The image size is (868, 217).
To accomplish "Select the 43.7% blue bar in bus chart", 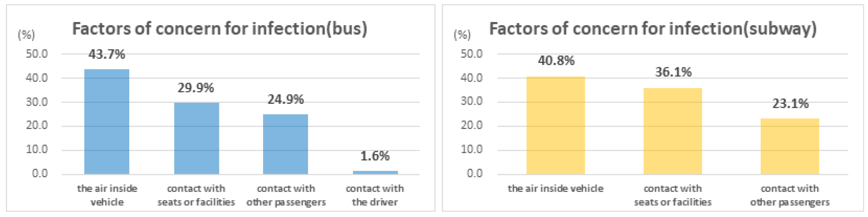I will [107, 122].
